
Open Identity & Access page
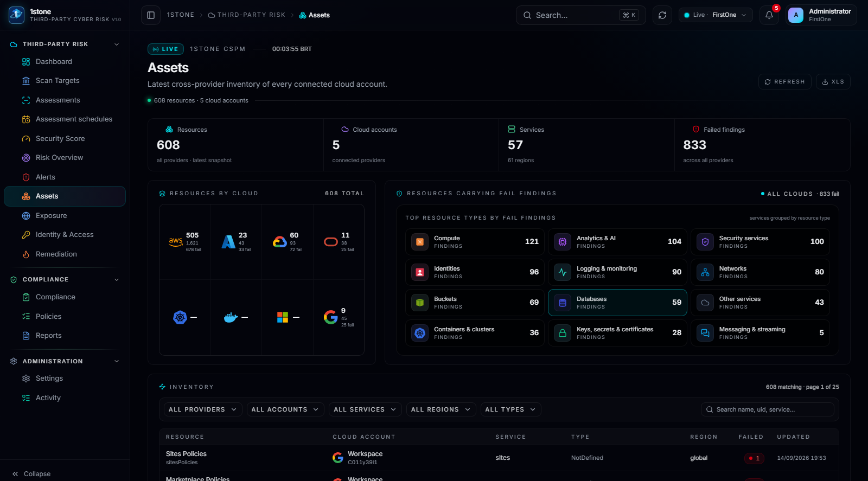(x=65, y=235)
